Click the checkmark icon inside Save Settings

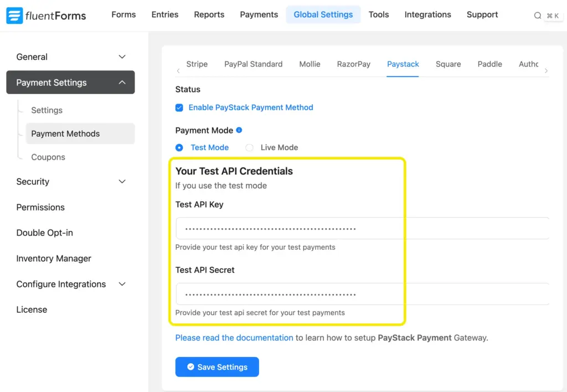click(190, 367)
